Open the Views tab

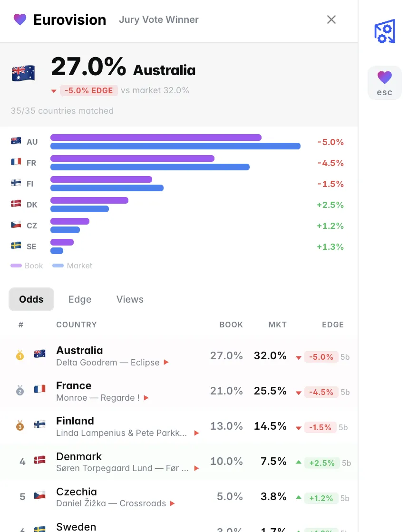click(x=130, y=299)
